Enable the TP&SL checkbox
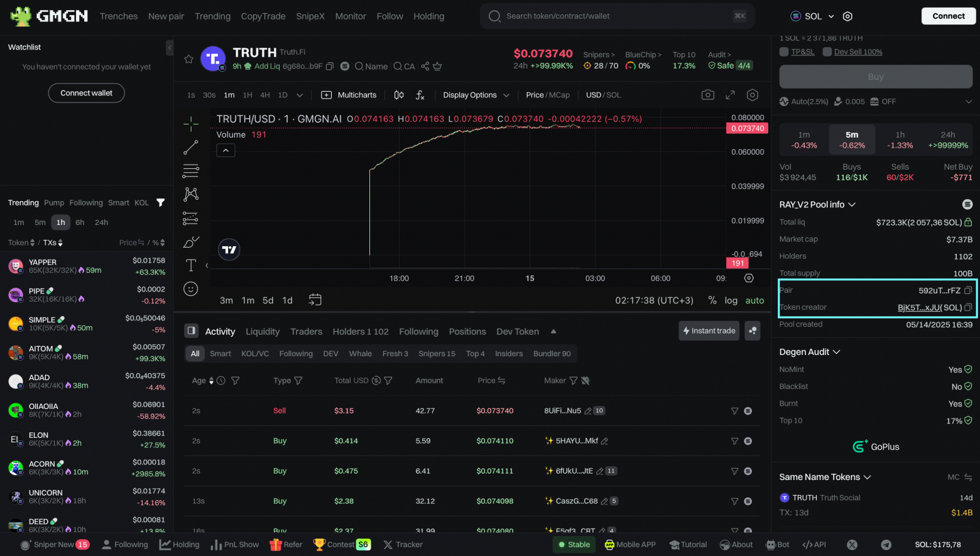The width and height of the screenshot is (980, 556). (x=784, y=52)
